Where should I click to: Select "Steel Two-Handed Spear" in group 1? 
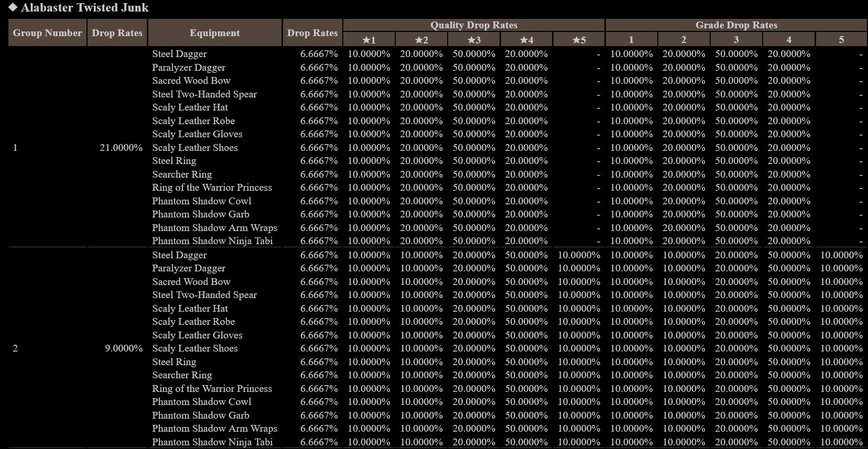click(x=204, y=94)
